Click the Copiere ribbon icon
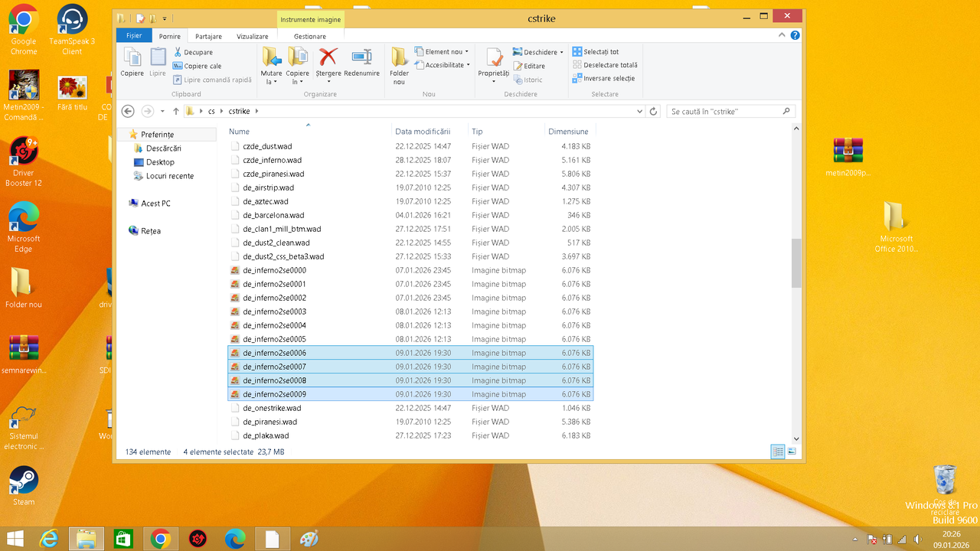This screenshot has width=980, height=551. [132, 62]
